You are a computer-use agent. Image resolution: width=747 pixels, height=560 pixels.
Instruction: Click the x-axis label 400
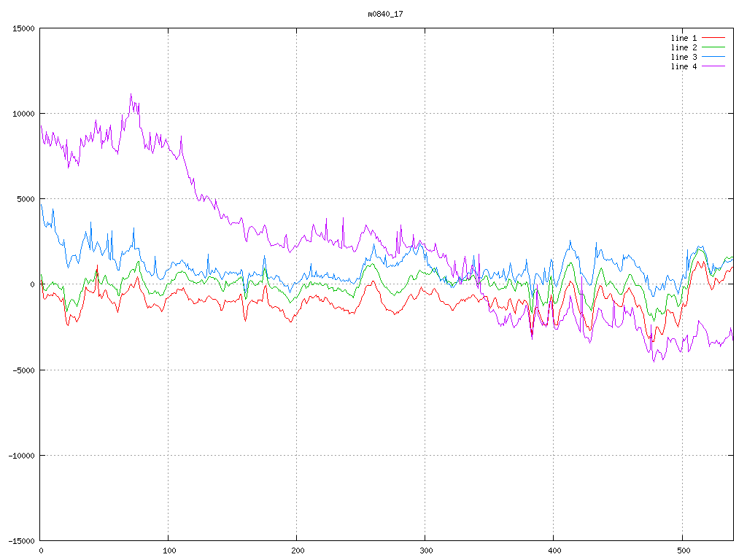[554, 551]
